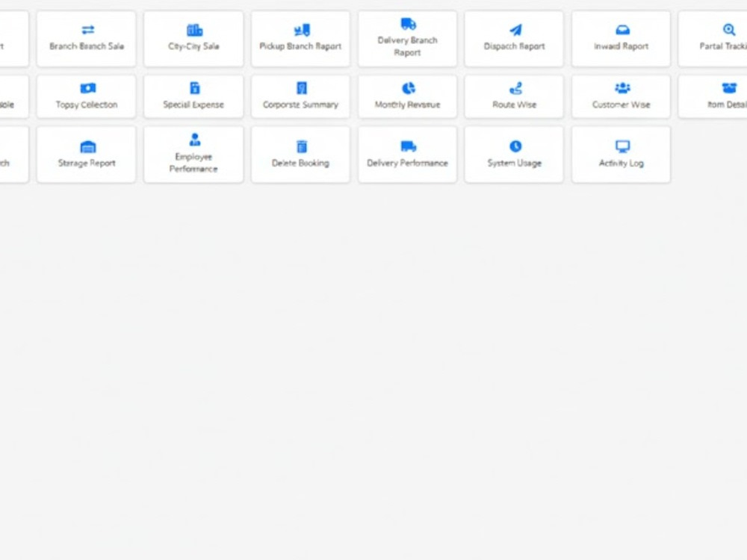747x560 pixels.
Task: Select the Delete Booking trash icon
Action: (x=302, y=146)
